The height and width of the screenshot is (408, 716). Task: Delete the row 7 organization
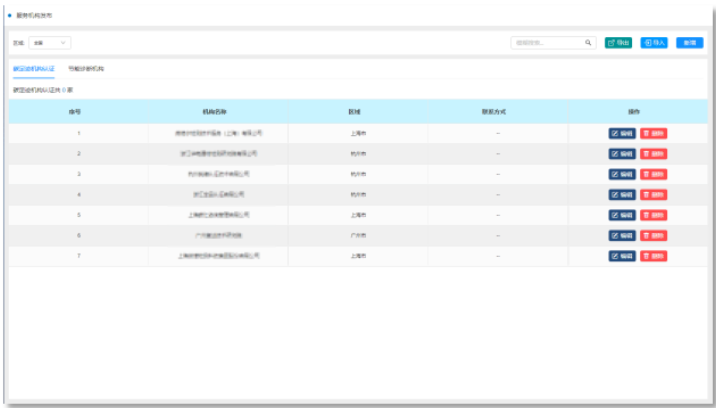[x=653, y=256]
